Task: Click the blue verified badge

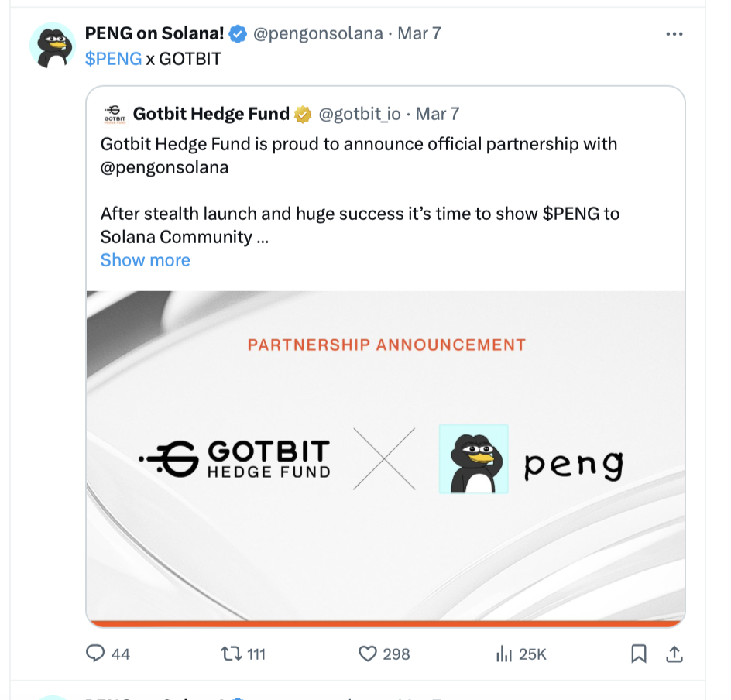Action: [x=238, y=34]
